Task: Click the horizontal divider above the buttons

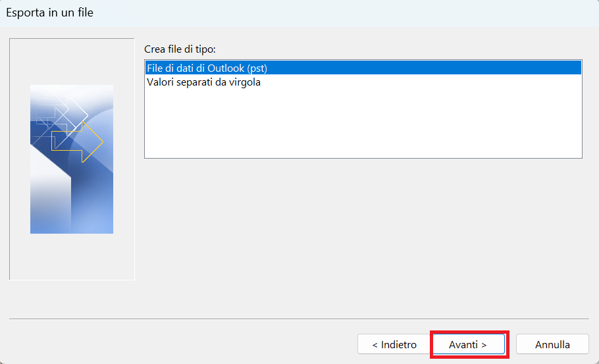Action: coord(299,319)
